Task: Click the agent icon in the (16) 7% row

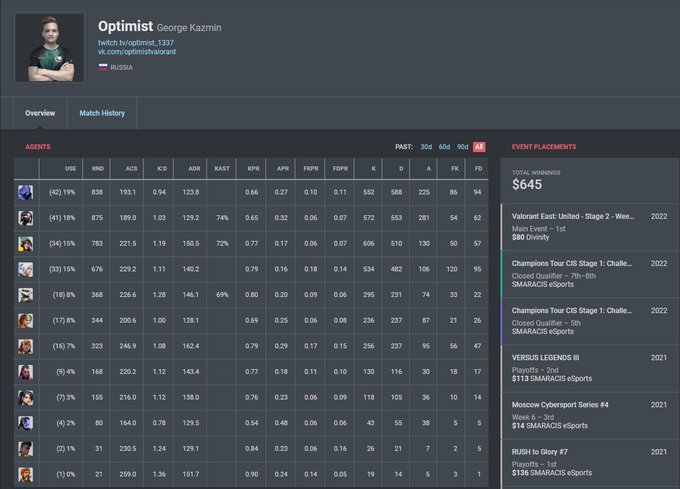Action: point(26,346)
